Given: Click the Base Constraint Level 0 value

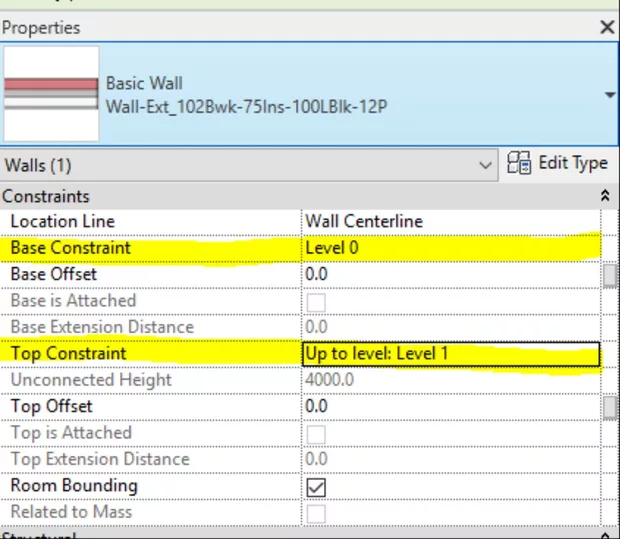Looking at the screenshot, I should coord(450,247).
